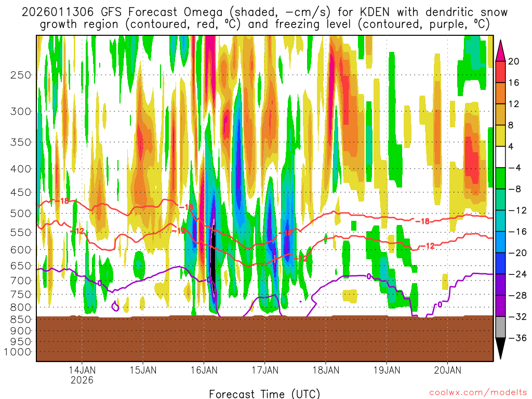The image size is (532, 399).
Task: Click the 500 pressure level label
Action: [x=21, y=214]
